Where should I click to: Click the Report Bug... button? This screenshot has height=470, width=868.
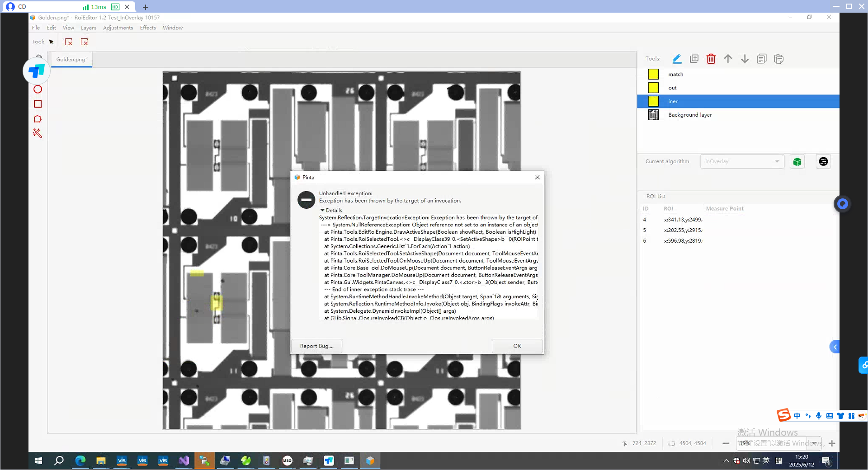point(316,346)
